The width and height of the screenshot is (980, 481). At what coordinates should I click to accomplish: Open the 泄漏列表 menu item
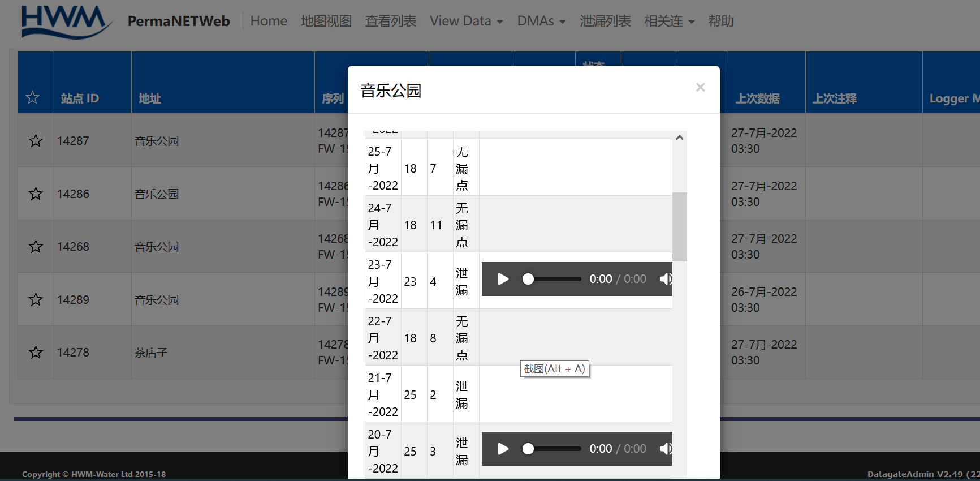605,22
